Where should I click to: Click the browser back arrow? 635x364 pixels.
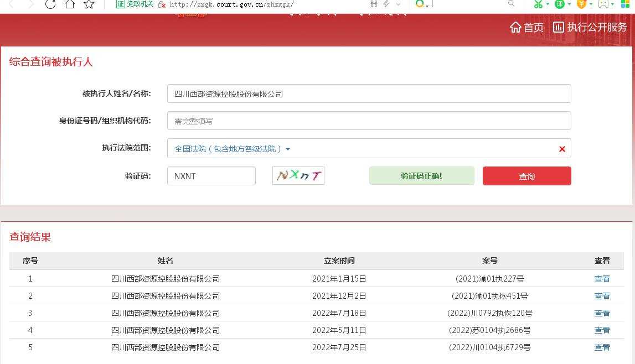pyautogui.click(x=11, y=4)
